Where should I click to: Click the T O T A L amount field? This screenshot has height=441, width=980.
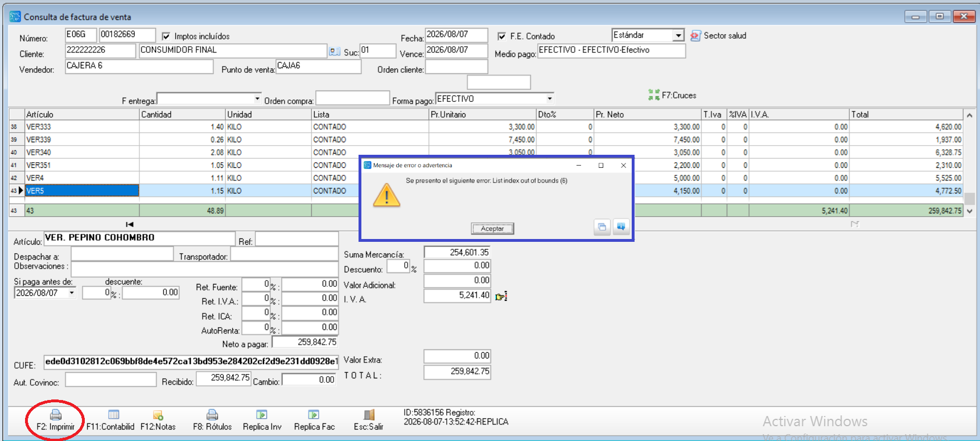click(457, 372)
